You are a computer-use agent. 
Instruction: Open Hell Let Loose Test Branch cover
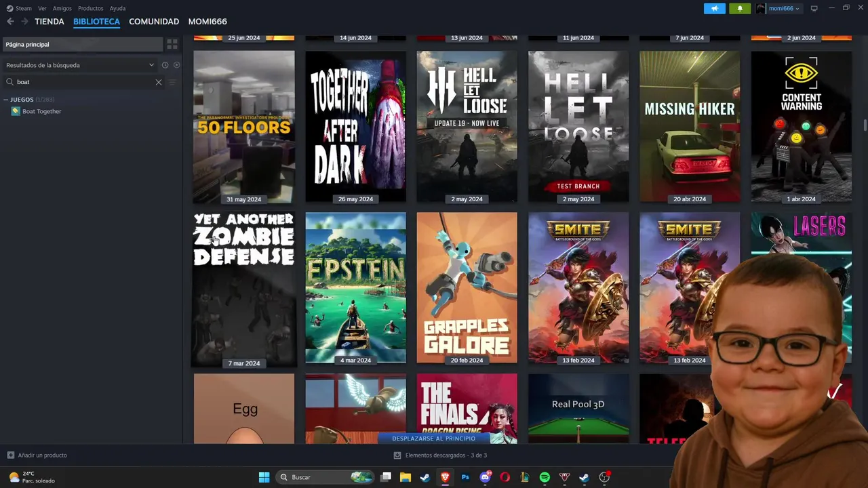[x=578, y=127]
